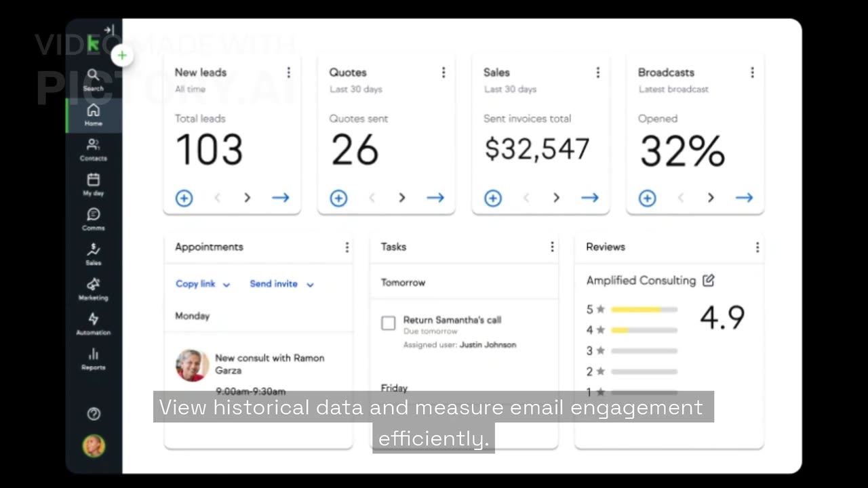
Task: Open user profile avatar in sidebar
Action: coord(94,445)
